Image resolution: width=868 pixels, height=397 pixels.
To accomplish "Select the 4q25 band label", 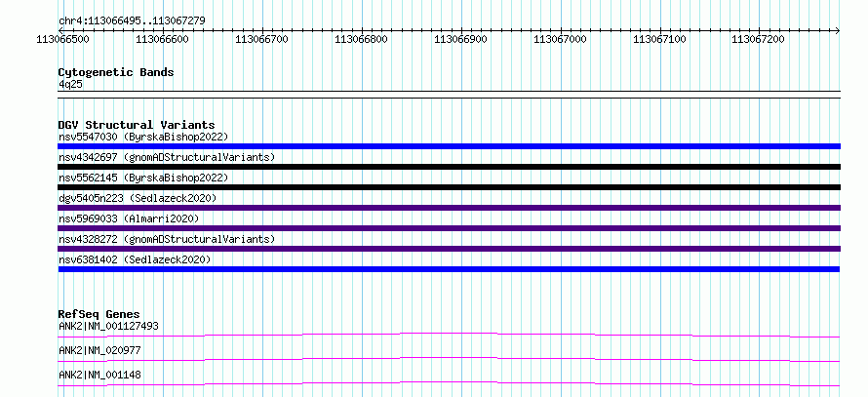I will 71,84.
